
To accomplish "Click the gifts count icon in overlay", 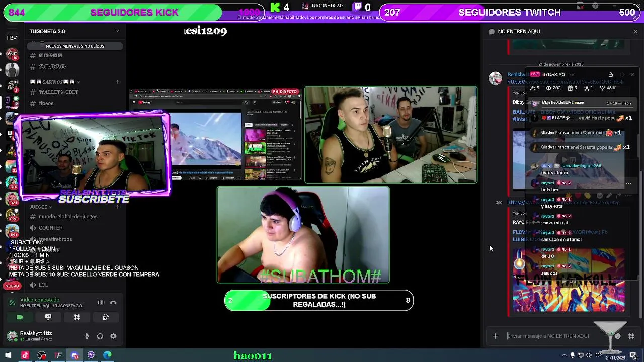I will tap(569, 88).
